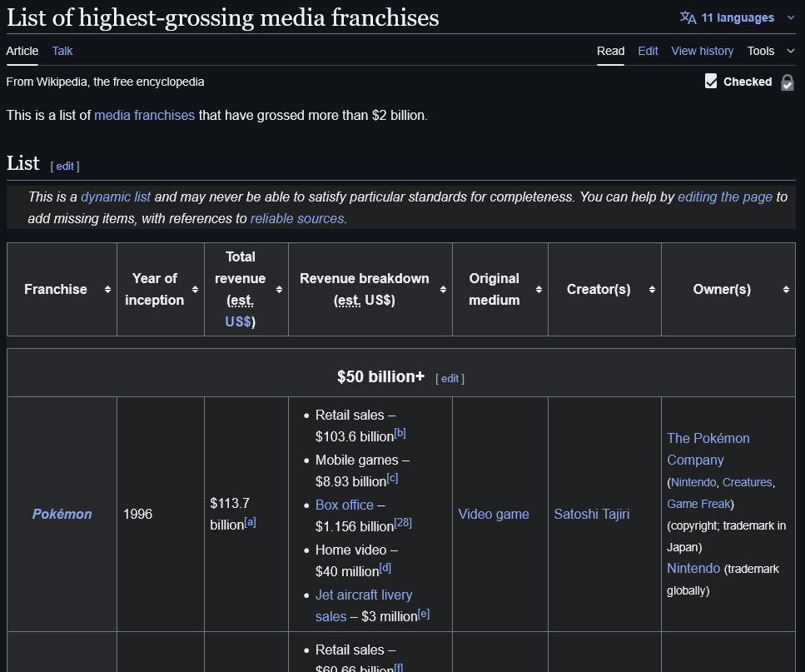805x672 pixels.
Task: Open the Pokémon franchise article
Action: click(62, 514)
